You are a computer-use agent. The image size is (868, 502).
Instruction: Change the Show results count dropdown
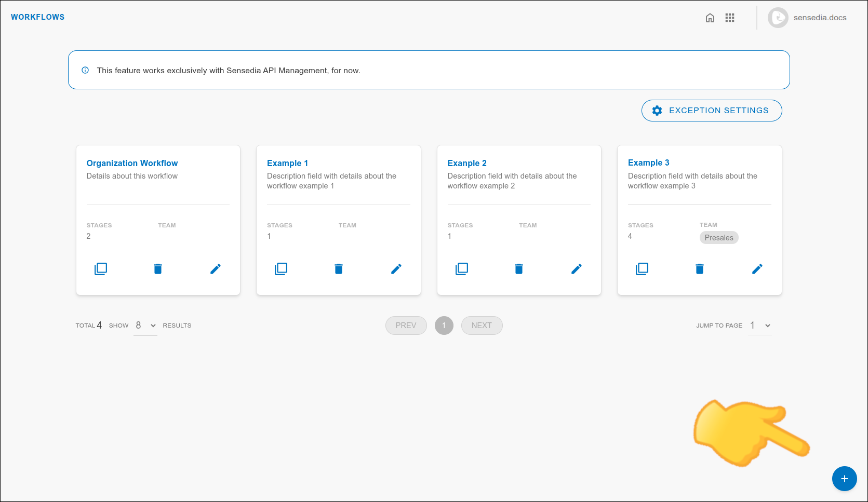pos(145,325)
